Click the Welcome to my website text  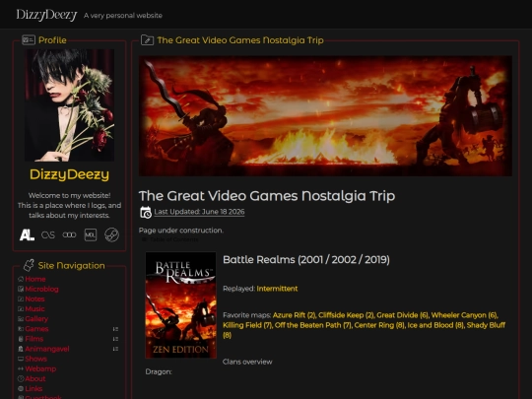click(x=69, y=195)
